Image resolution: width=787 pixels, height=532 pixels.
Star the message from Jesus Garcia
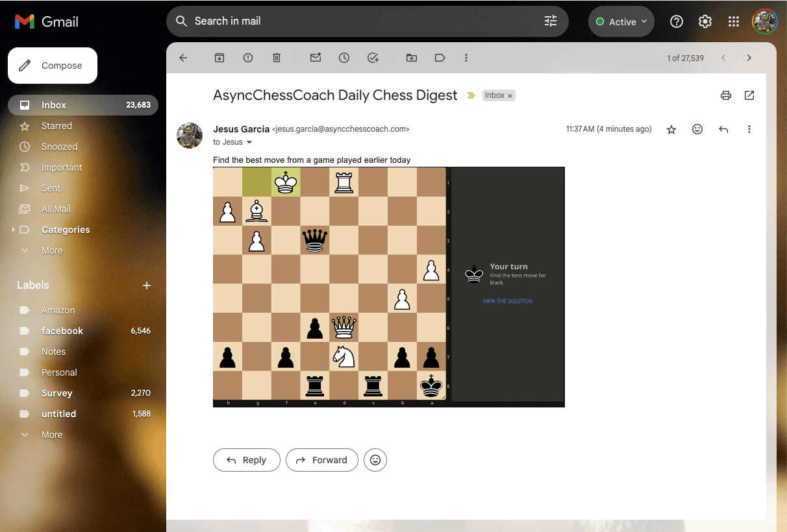tap(671, 130)
